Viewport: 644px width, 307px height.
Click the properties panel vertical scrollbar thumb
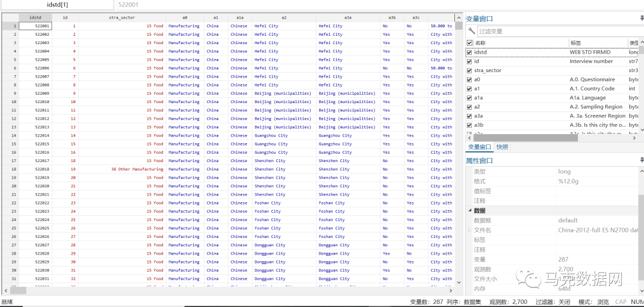pyautogui.click(x=641, y=238)
